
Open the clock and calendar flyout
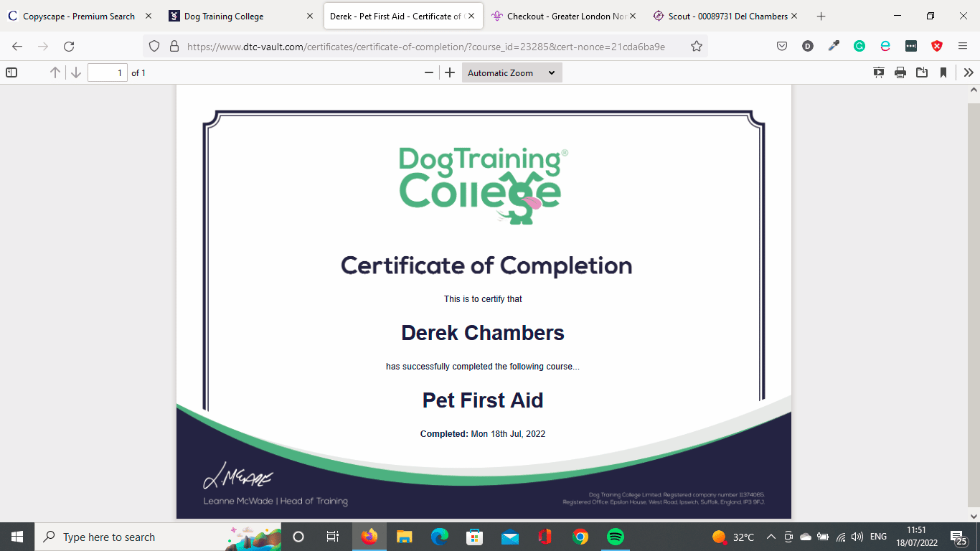[x=916, y=537]
